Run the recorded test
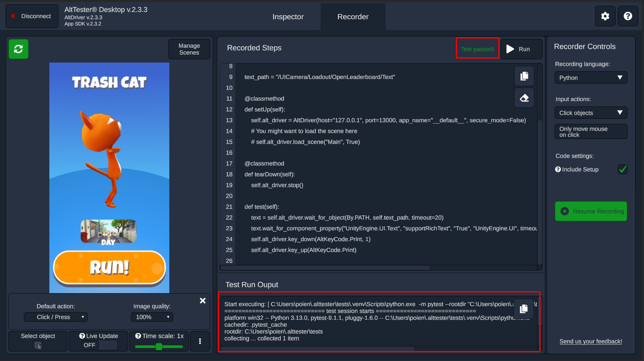The height and width of the screenshot is (361, 644). 521,49
